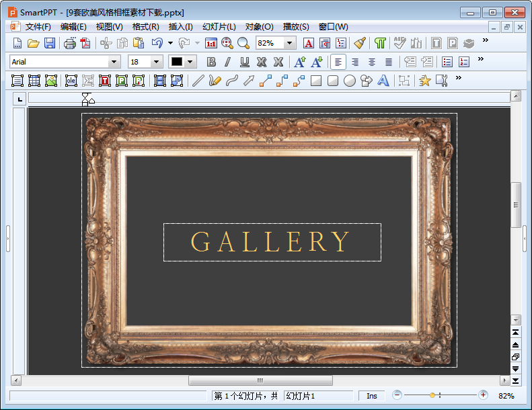Open the 插入(I) menu
The height and width of the screenshot is (410, 532).
(180, 27)
